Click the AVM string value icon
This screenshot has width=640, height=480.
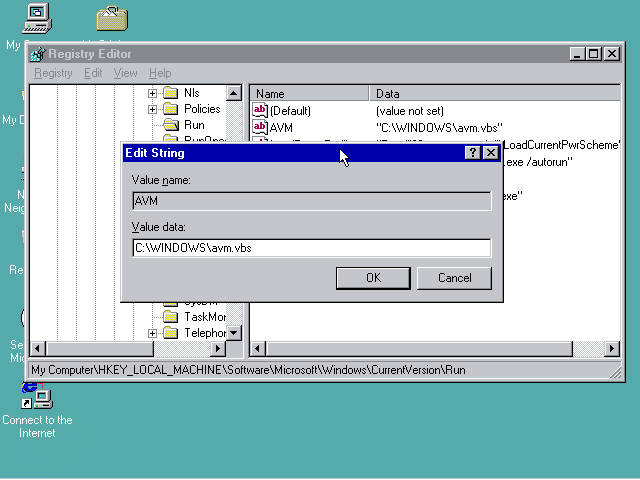pyautogui.click(x=260, y=127)
